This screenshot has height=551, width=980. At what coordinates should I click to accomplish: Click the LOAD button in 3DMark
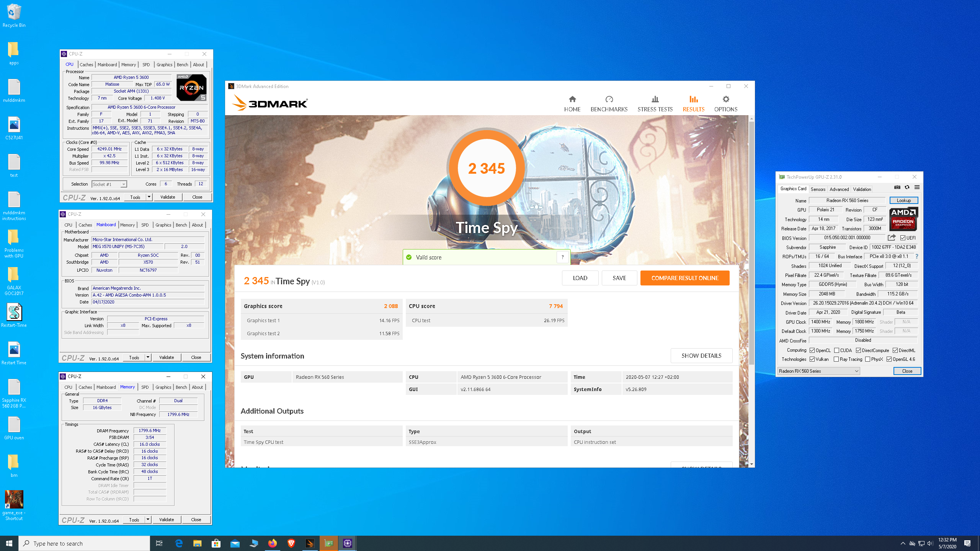coord(580,278)
